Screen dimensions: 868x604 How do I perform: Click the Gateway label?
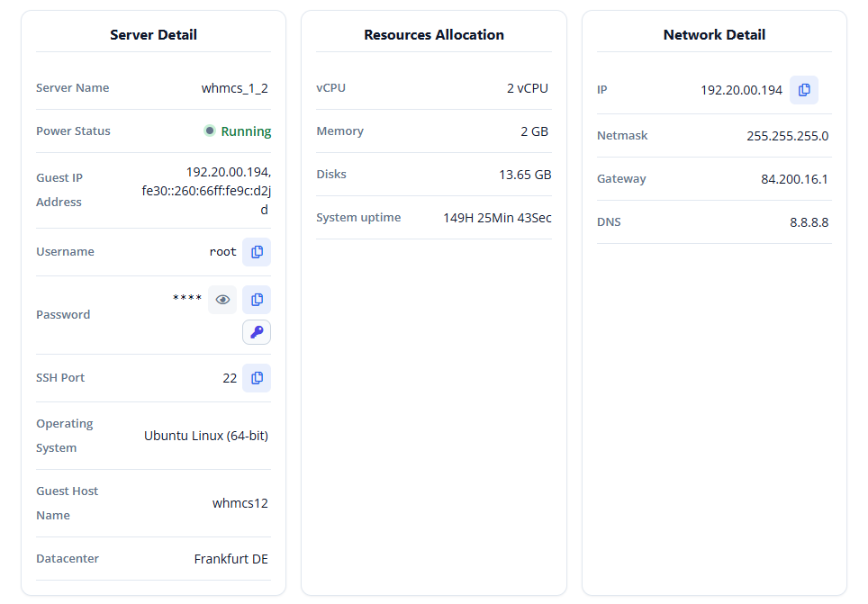click(621, 179)
